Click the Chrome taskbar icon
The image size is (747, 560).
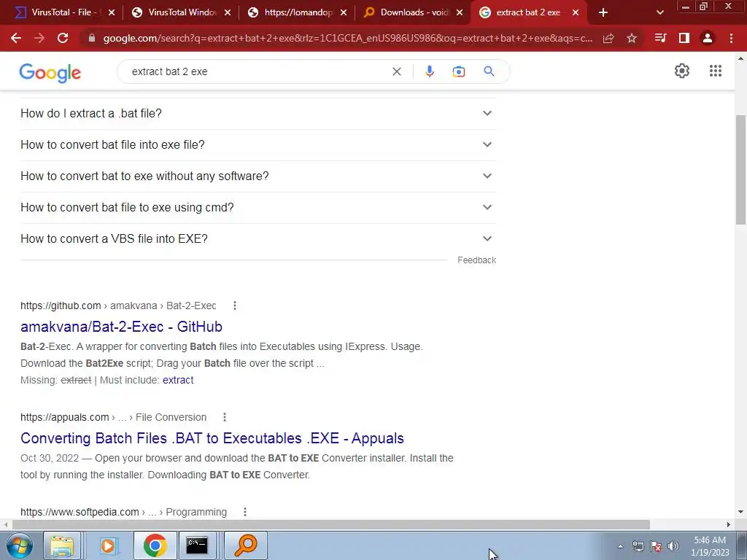point(155,545)
